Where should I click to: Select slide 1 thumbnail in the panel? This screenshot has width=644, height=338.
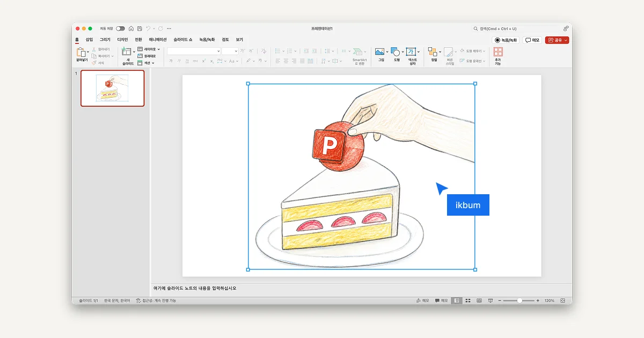tap(113, 89)
